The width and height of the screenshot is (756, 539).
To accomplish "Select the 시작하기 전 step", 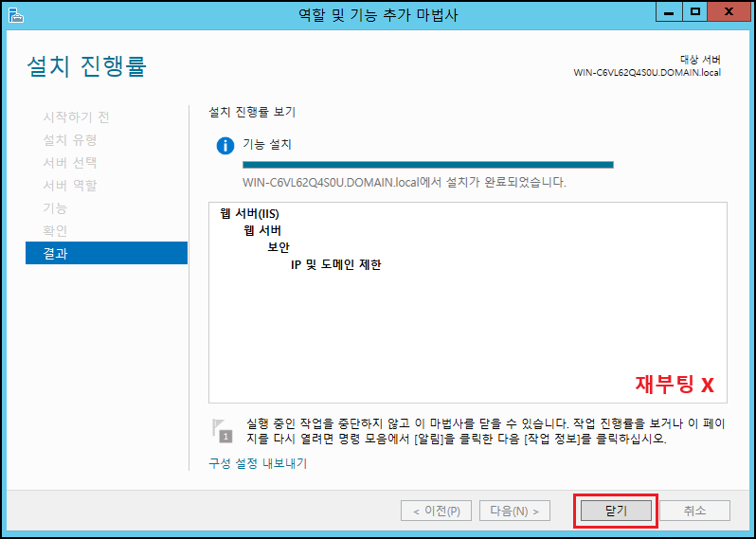I will pos(76,117).
